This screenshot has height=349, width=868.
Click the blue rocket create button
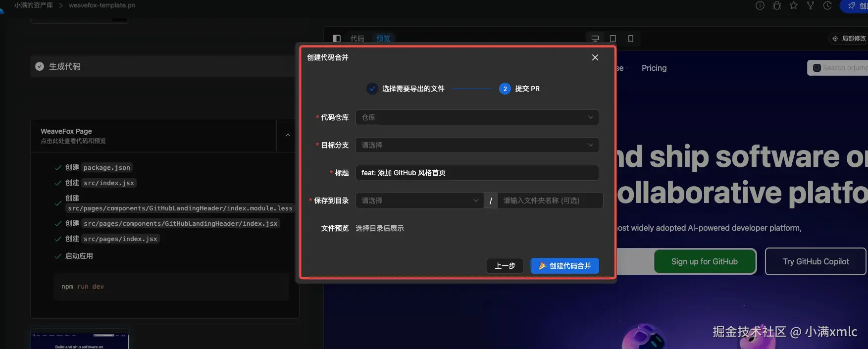854,6
